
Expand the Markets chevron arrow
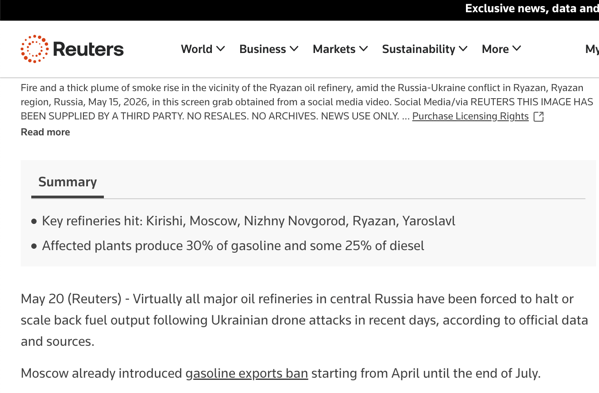tap(363, 49)
